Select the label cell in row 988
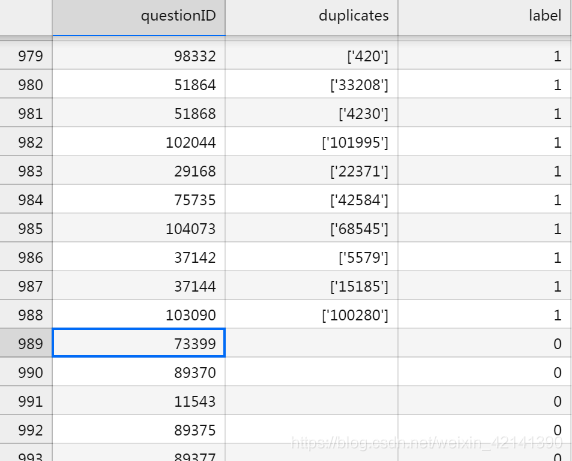This screenshot has height=461, width=572. (484, 315)
